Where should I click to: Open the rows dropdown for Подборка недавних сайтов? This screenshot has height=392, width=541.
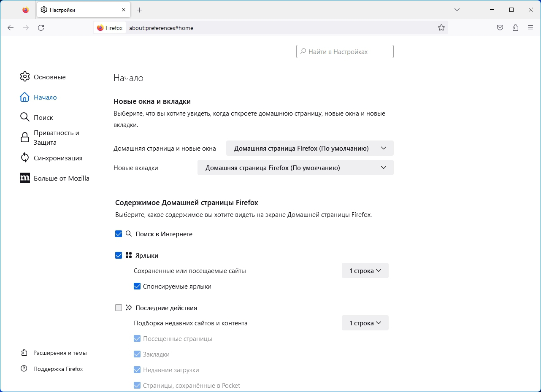pos(365,323)
